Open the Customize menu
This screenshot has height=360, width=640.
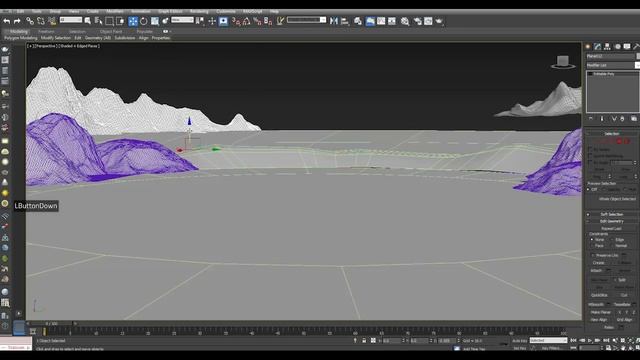point(225,11)
